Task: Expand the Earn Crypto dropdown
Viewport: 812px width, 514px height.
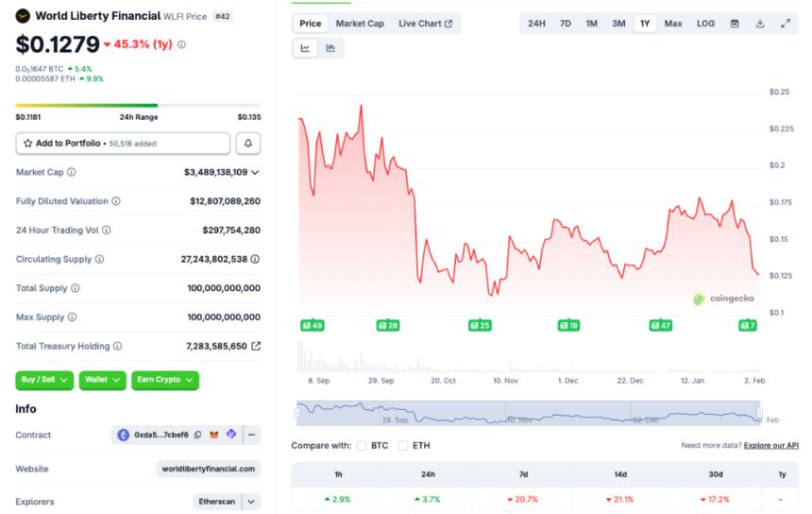Action: 165,380
